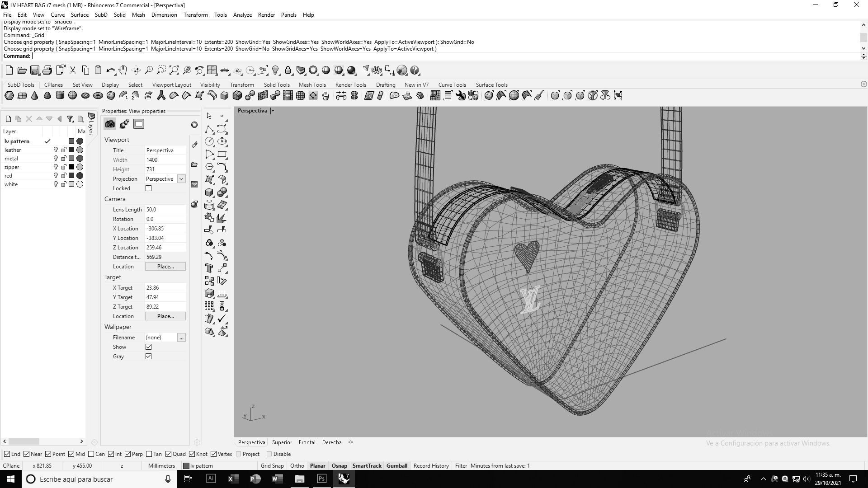Viewport: 868px width, 488px height.
Task: Toggle Ortho in status bar
Action: click(x=297, y=466)
